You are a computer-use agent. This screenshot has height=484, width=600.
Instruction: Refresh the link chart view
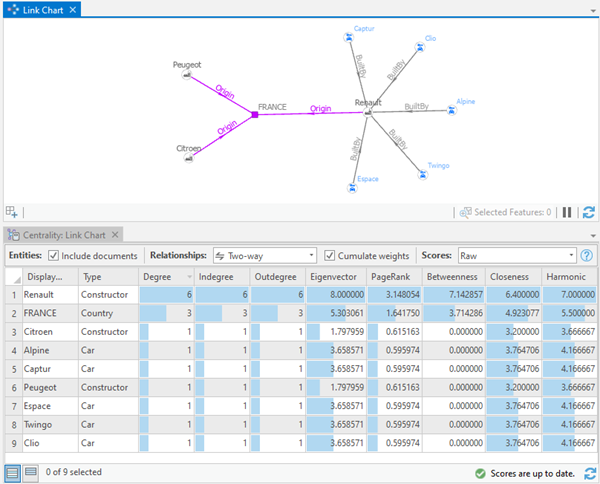588,212
